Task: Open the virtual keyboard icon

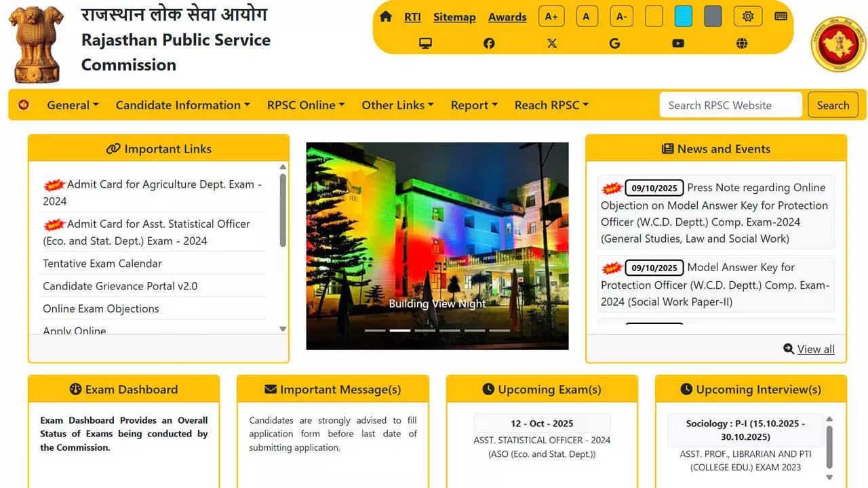Action: tap(781, 16)
